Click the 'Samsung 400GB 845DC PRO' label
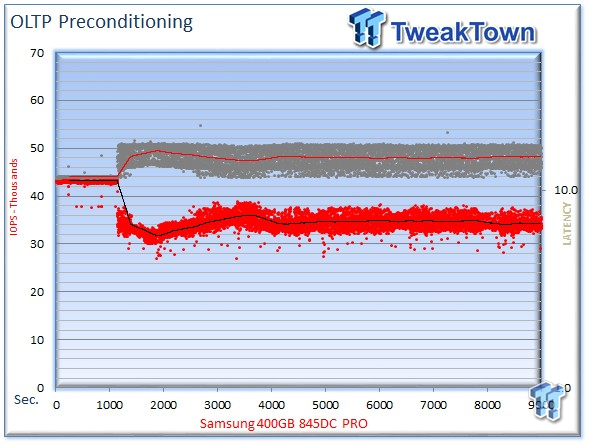This screenshot has width=589, height=445. pos(284,424)
